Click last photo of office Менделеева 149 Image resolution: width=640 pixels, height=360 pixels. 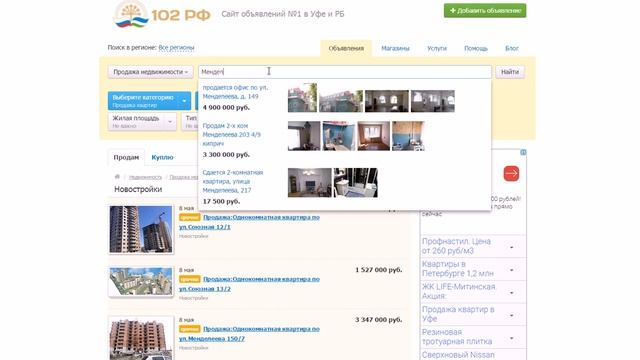[433, 101]
